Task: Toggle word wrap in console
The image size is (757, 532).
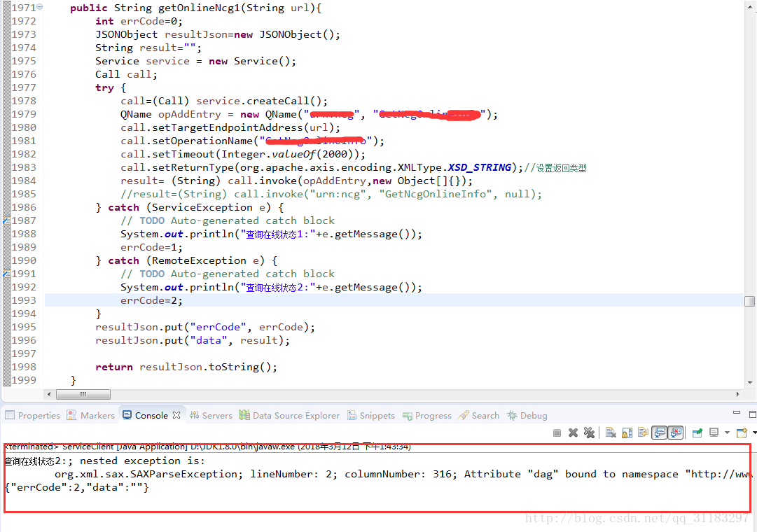Action: (x=643, y=433)
